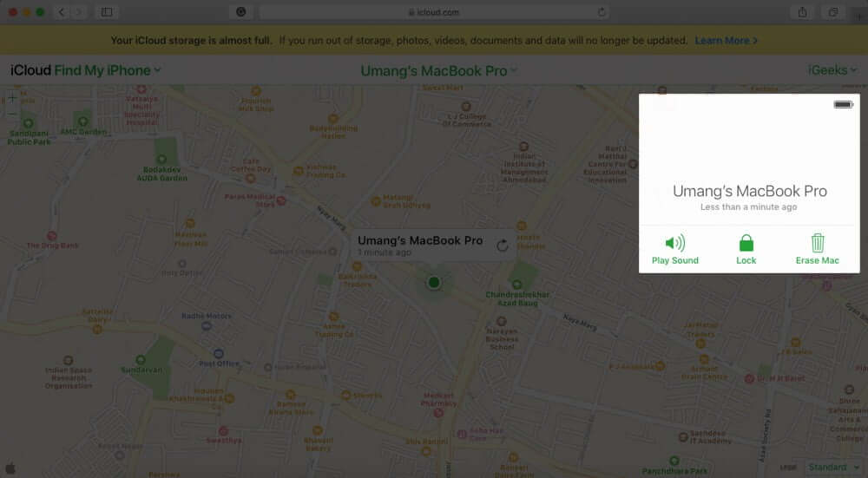Click Cafe Coffee Day marker

pyautogui.click(x=250, y=179)
